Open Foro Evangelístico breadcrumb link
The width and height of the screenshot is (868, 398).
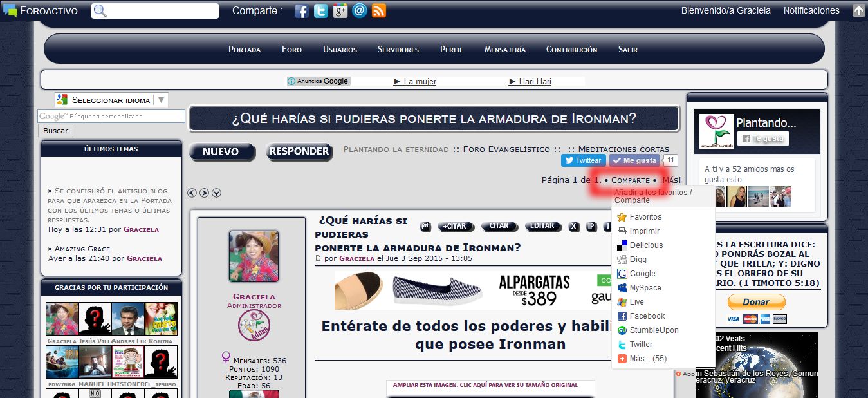click(506, 149)
